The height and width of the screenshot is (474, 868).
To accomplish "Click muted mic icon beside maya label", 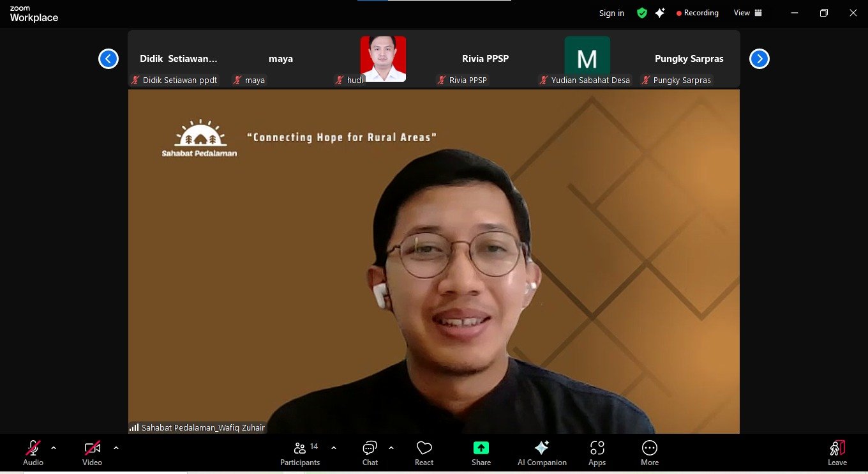I will click(237, 80).
